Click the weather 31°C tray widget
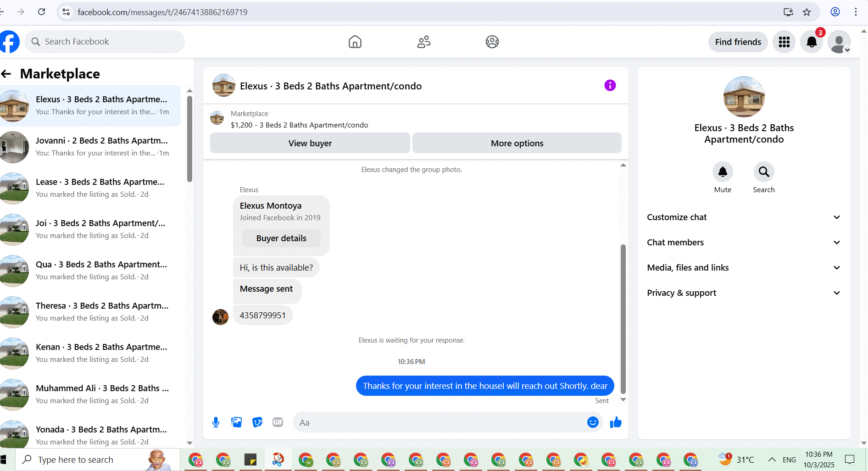The image size is (868, 471). (736, 460)
